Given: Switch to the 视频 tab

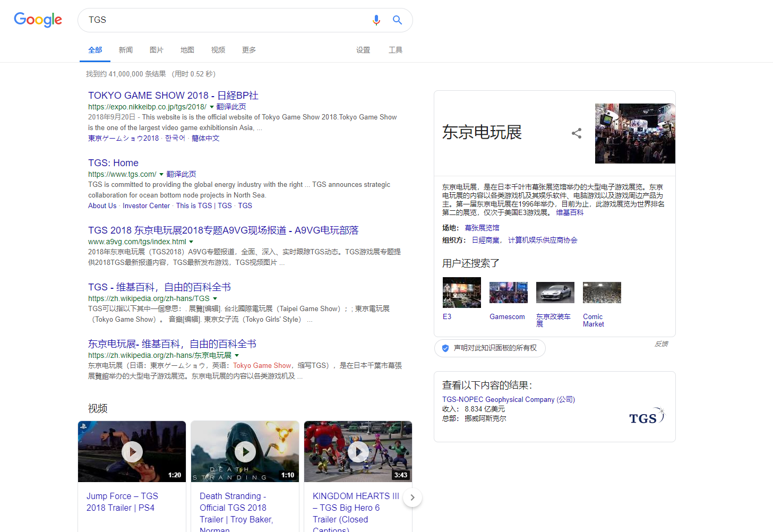Looking at the screenshot, I should (x=218, y=50).
